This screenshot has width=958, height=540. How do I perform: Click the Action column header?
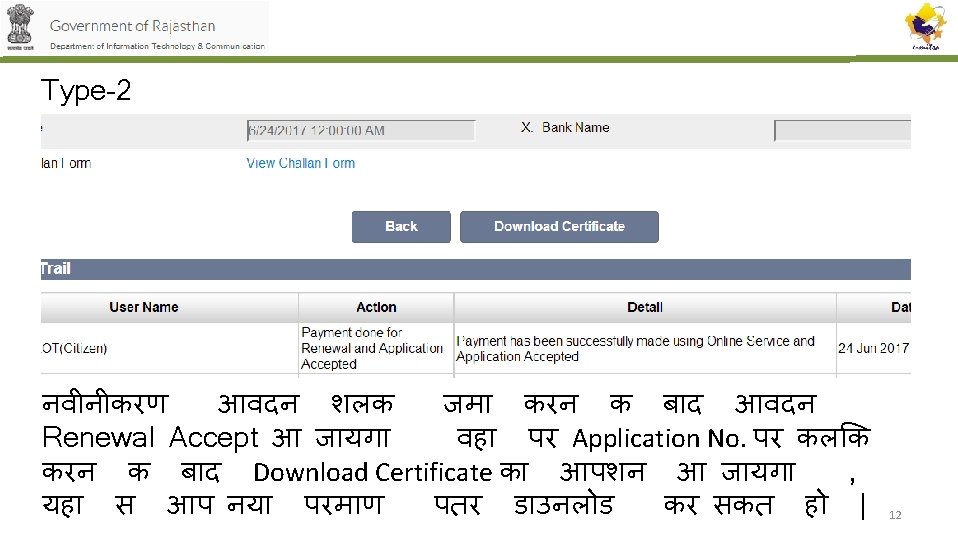pos(376,307)
